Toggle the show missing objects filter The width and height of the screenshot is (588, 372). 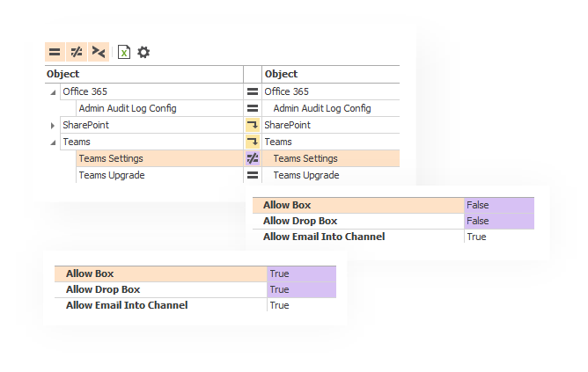pyautogui.click(x=99, y=53)
